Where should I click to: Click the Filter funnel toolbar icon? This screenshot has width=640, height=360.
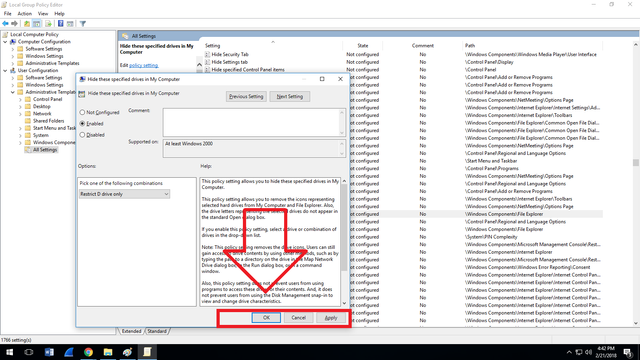(x=83, y=24)
